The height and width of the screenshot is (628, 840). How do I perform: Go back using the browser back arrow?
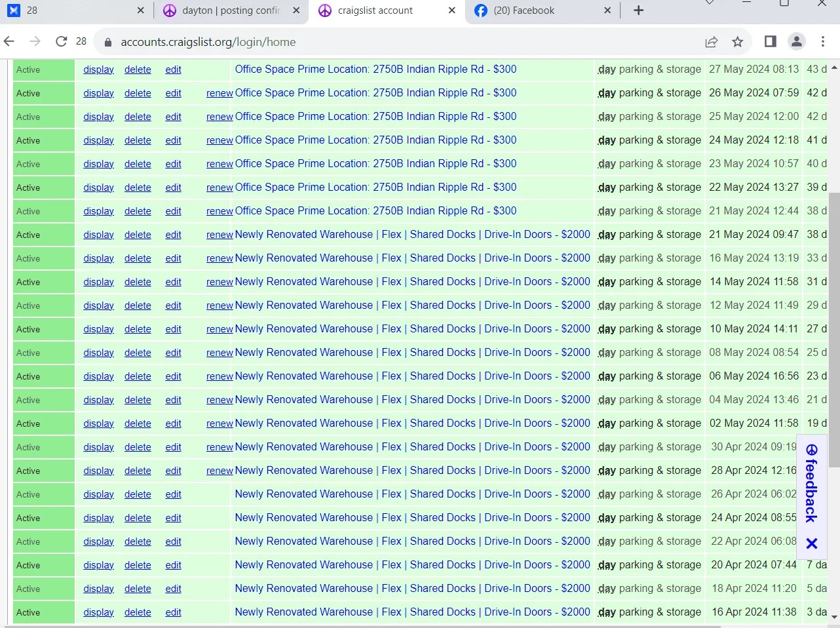[x=9, y=41]
